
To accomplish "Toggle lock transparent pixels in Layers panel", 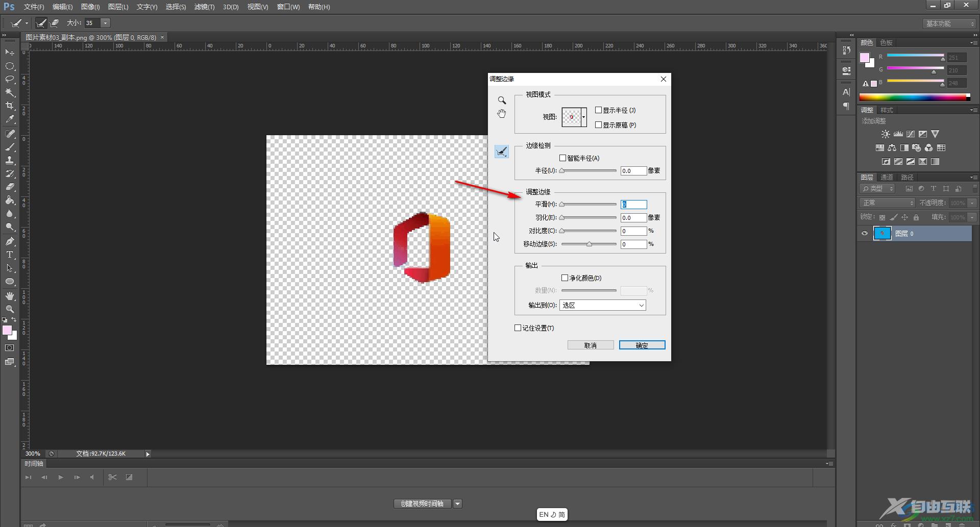I will click(x=882, y=217).
